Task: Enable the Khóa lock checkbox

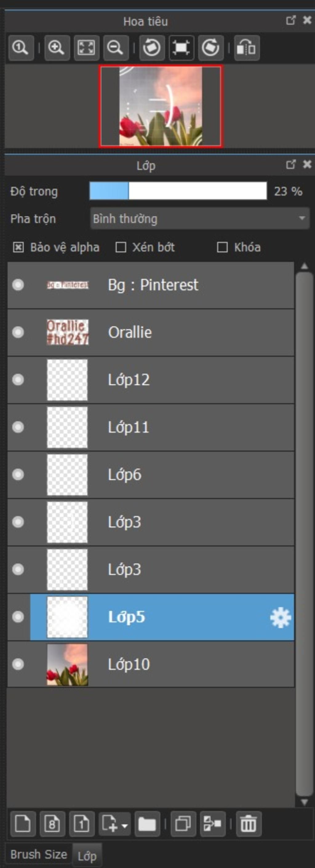Action: pyautogui.click(x=222, y=247)
